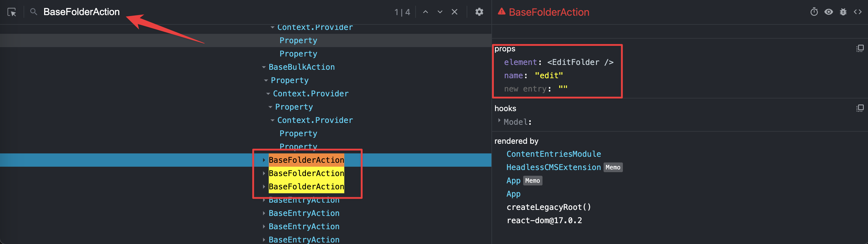Image resolution: width=868 pixels, height=244 pixels.
Task: Click the suspend stopwatch icon
Action: pyautogui.click(x=814, y=12)
